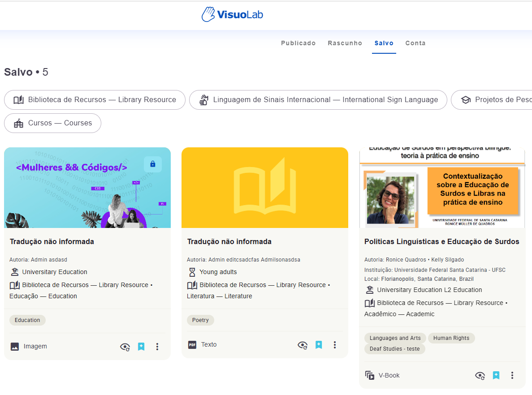Click the Universitary Education L2 audience icon
Screen dimensions: 532x395
369,290
